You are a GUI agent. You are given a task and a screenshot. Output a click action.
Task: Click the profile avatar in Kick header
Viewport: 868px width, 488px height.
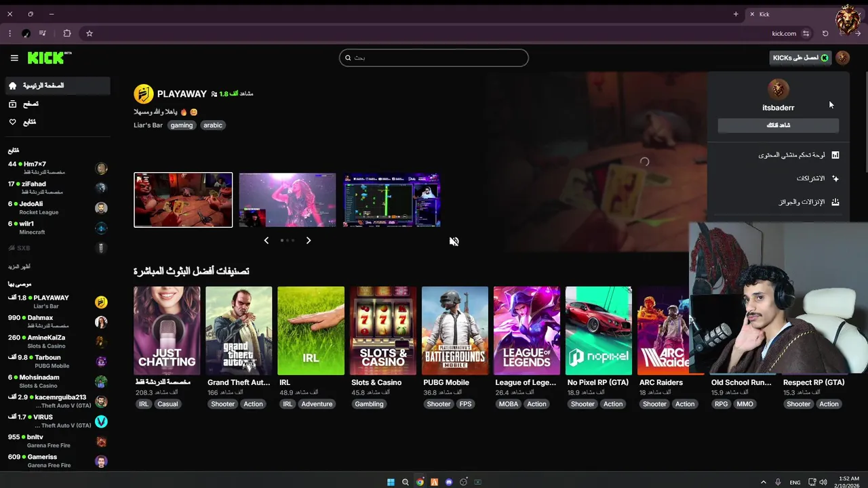[x=842, y=58]
